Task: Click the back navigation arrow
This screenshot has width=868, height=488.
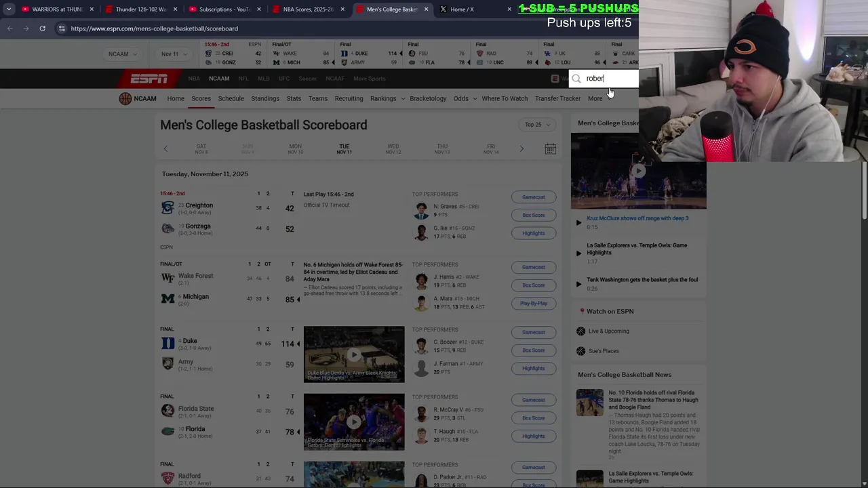Action: pyautogui.click(x=9, y=28)
